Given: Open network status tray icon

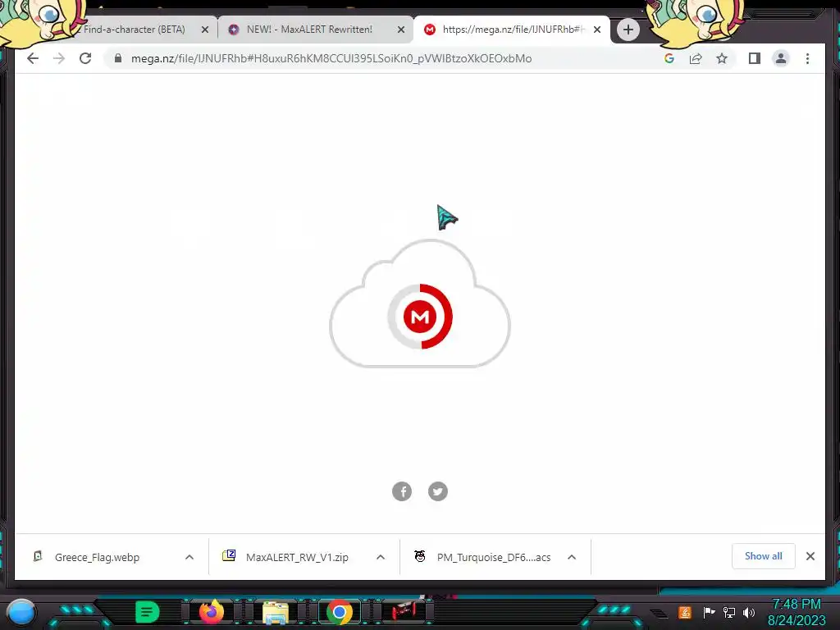Looking at the screenshot, I should tap(729, 612).
